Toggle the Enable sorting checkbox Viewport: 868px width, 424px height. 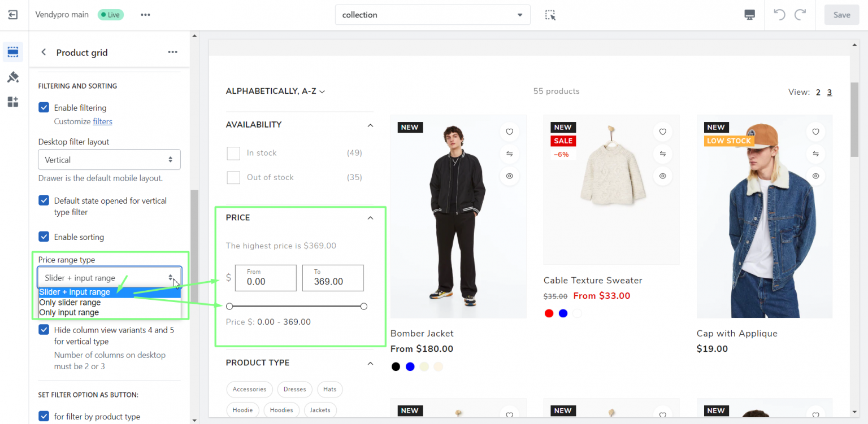[x=44, y=237]
